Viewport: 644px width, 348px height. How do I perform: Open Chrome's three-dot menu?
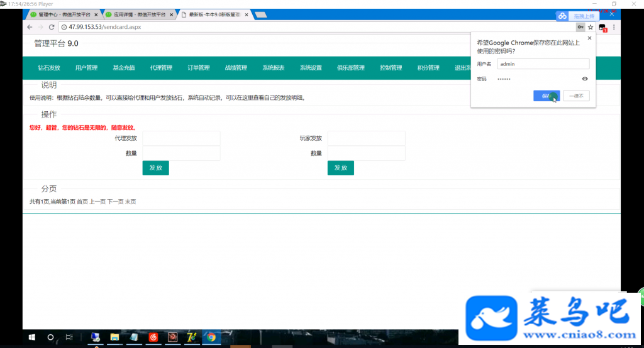[x=614, y=27]
